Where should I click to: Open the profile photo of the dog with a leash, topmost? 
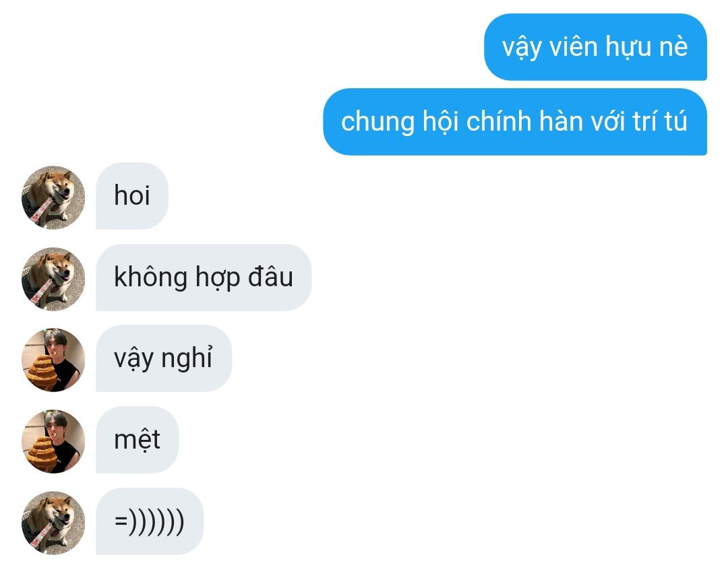point(53,197)
